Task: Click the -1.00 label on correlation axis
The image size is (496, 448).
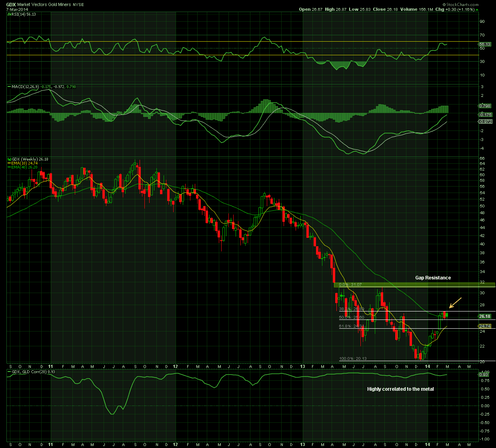Action: (484, 440)
